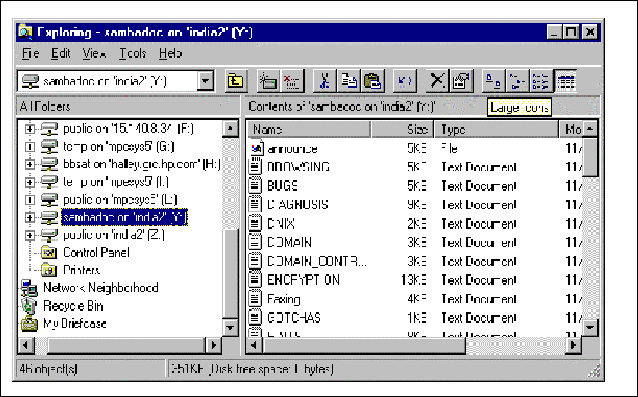Expand the sambadoc on india2 (Y:) node

pyautogui.click(x=30, y=218)
